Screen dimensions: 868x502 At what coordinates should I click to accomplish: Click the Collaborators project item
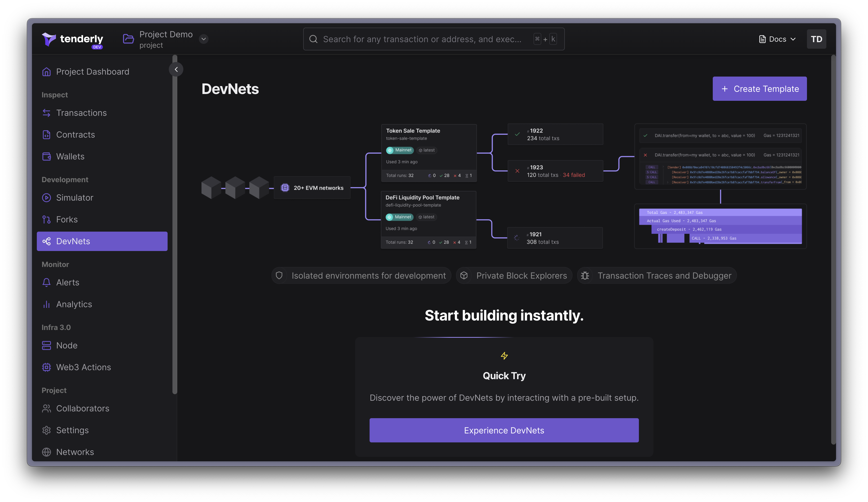coord(82,408)
